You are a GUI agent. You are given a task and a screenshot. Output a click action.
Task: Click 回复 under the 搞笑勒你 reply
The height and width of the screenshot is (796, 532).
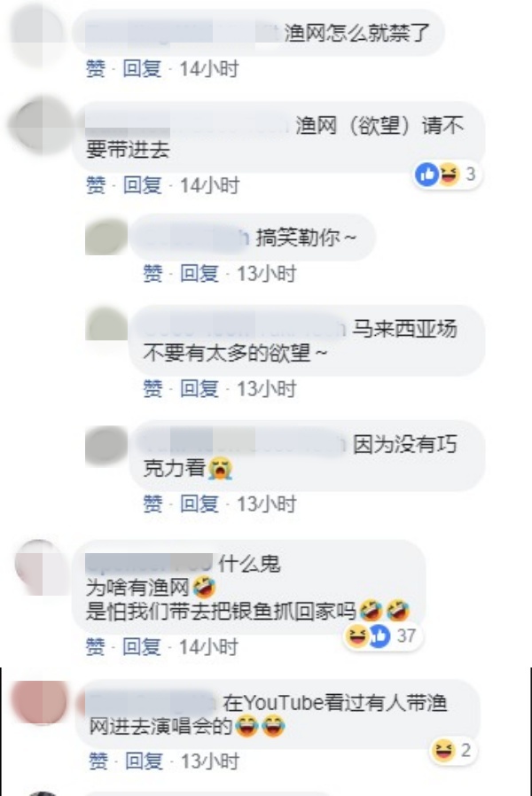tap(199, 274)
